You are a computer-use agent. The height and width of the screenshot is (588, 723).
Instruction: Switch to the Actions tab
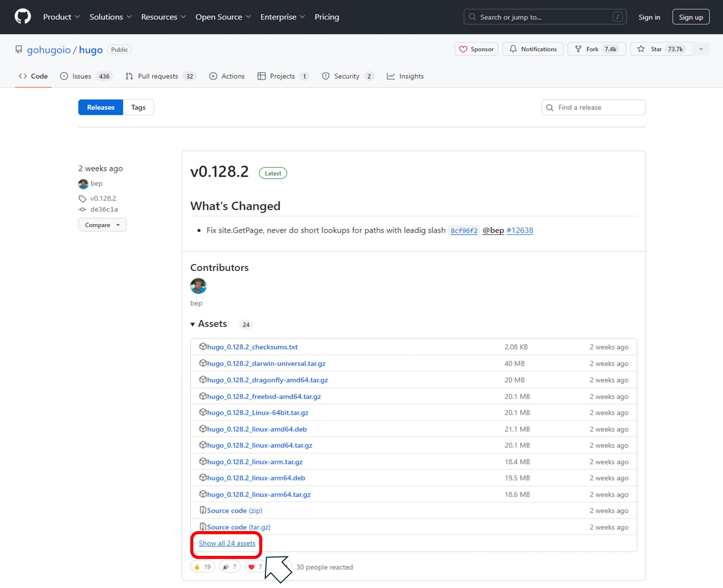(227, 76)
